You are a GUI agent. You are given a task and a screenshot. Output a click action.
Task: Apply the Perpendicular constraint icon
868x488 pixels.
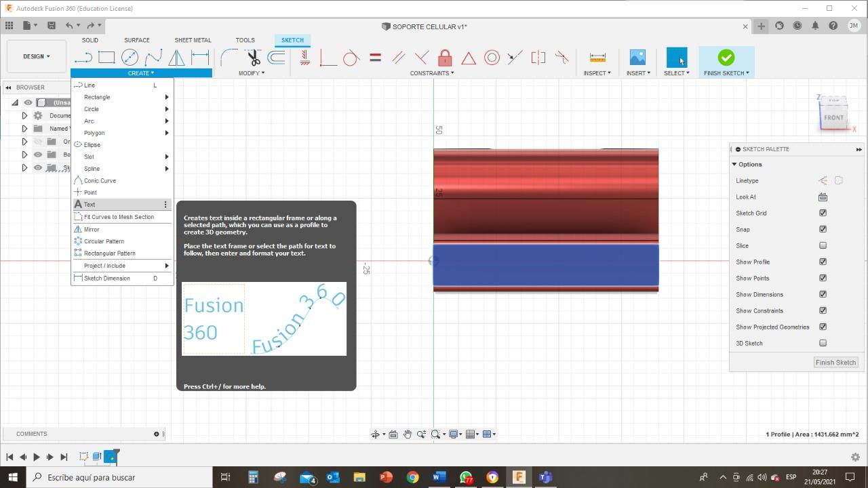(422, 58)
